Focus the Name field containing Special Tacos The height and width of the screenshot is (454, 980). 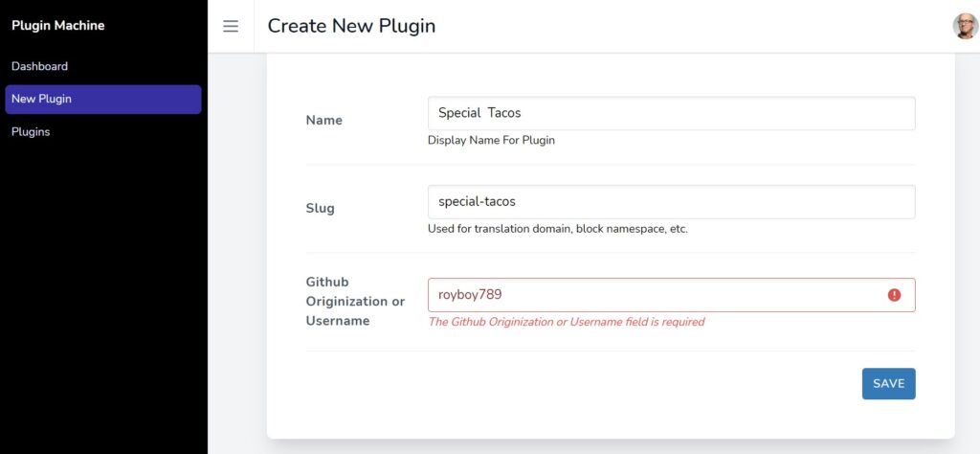(671, 113)
